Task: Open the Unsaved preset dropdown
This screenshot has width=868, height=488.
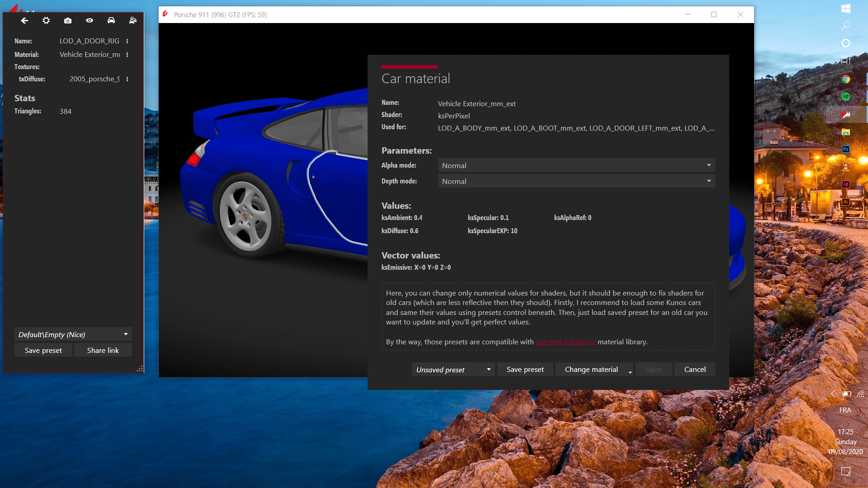Action: coord(453,370)
